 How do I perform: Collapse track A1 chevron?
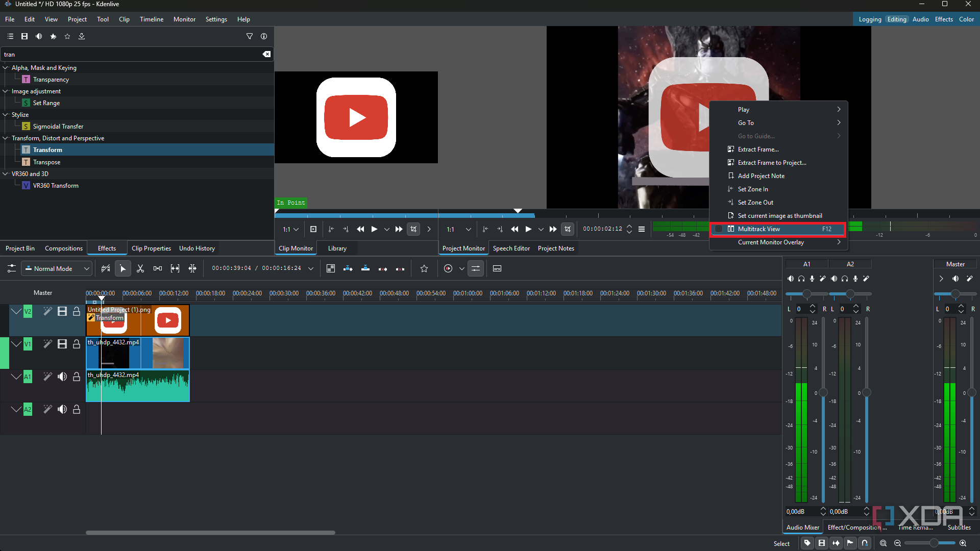tap(16, 377)
